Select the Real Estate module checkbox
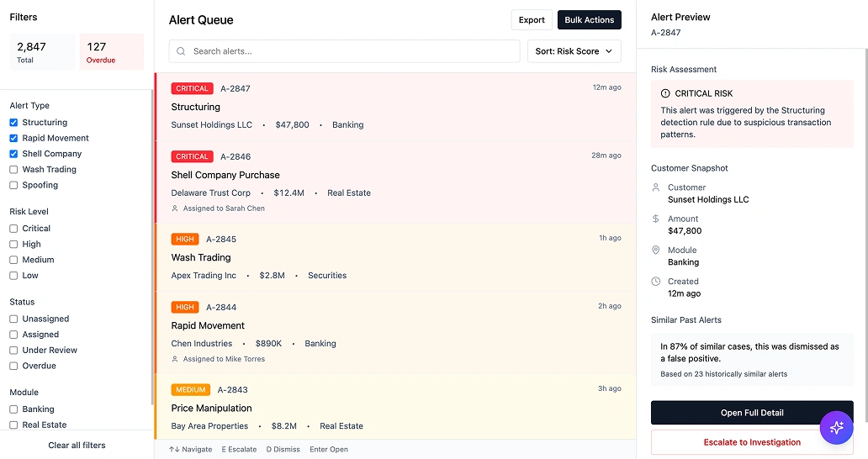Image resolution: width=868 pixels, height=459 pixels. pyautogui.click(x=13, y=425)
